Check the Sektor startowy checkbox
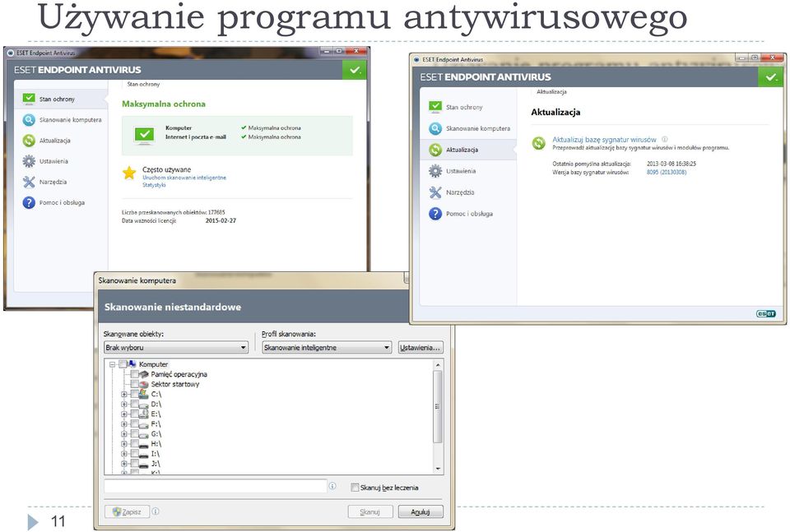Screen dimensions: 790x532 click(x=134, y=384)
